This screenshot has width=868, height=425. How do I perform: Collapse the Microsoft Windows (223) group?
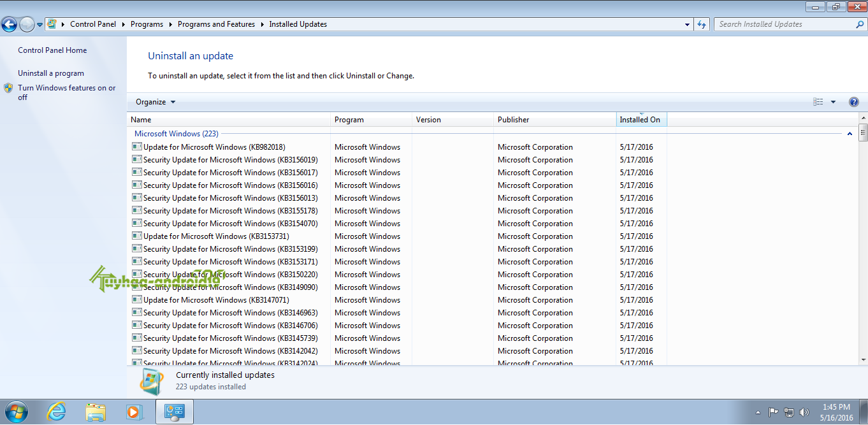pyautogui.click(x=850, y=134)
